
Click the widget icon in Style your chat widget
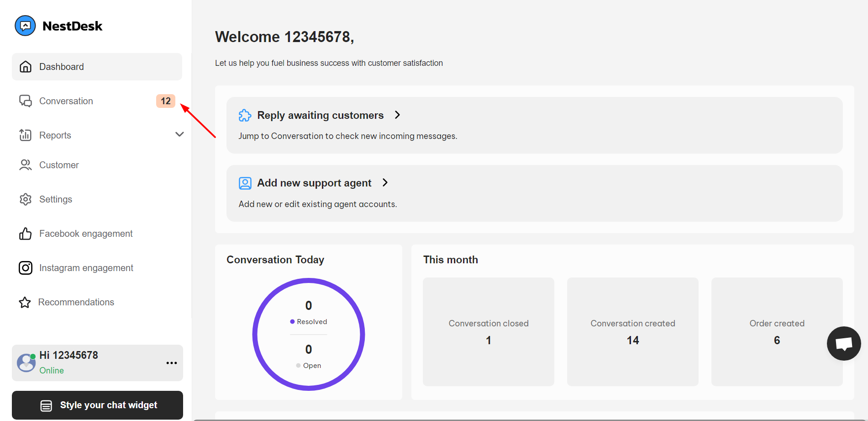pos(46,405)
